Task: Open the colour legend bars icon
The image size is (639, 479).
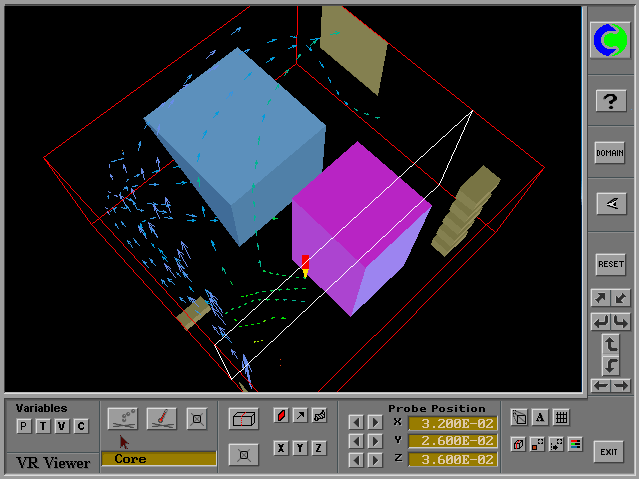Action: (575, 443)
